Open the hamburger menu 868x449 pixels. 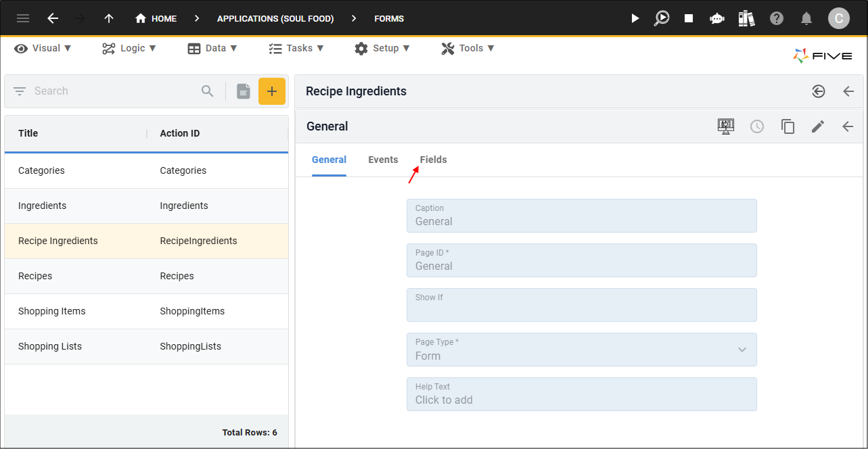coord(23,18)
